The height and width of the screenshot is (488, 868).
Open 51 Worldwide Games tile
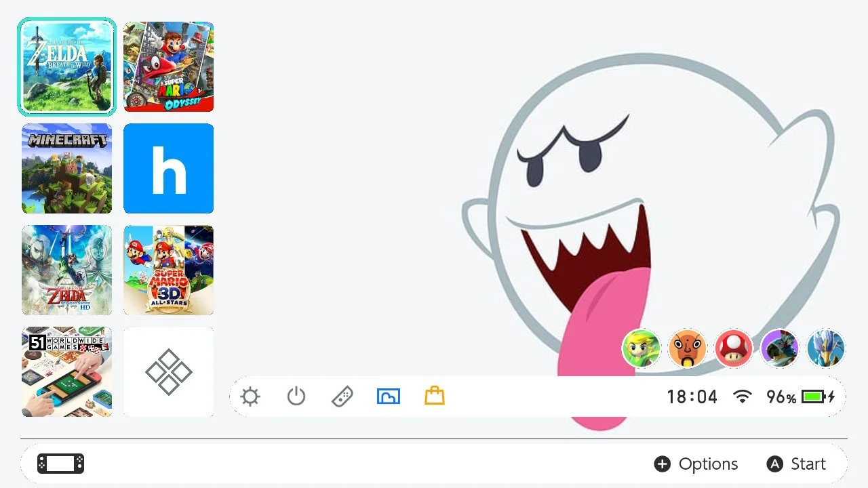66,371
